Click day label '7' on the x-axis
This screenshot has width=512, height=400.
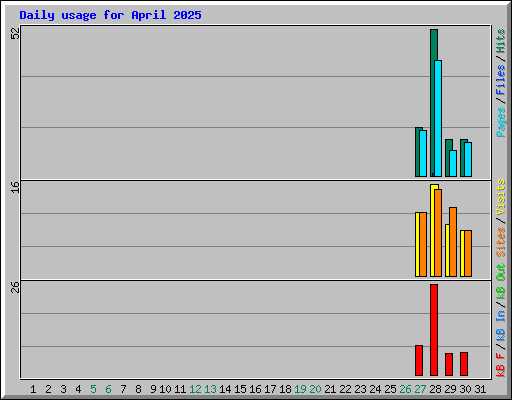click(123, 389)
